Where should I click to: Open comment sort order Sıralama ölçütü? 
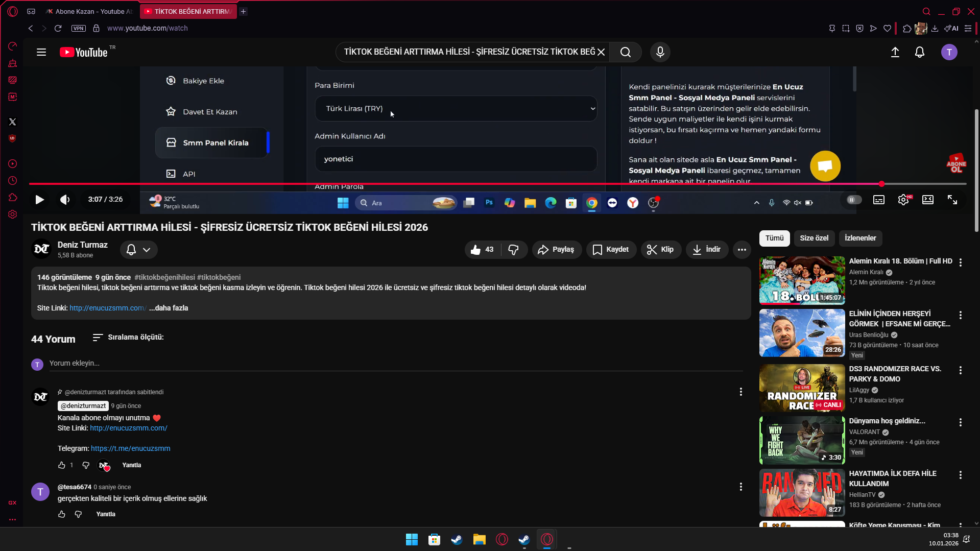(128, 337)
